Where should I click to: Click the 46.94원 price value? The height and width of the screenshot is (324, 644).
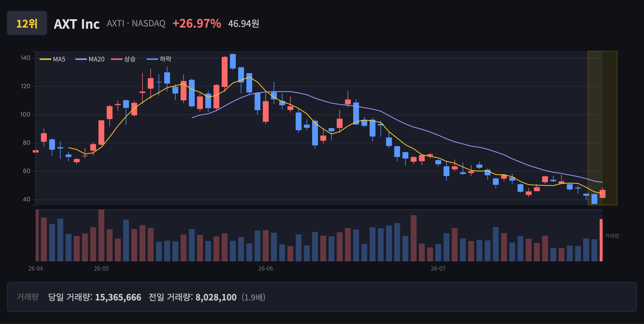pos(243,24)
